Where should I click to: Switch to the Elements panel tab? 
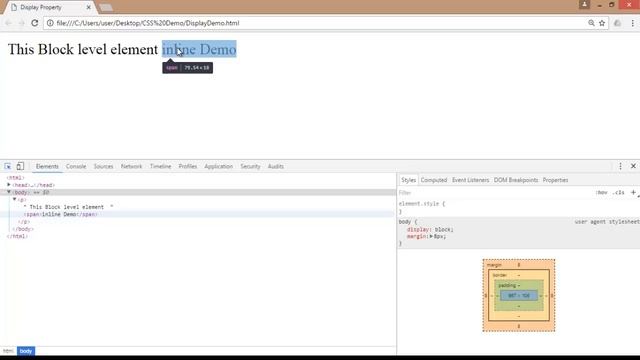(x=47, y=167)
